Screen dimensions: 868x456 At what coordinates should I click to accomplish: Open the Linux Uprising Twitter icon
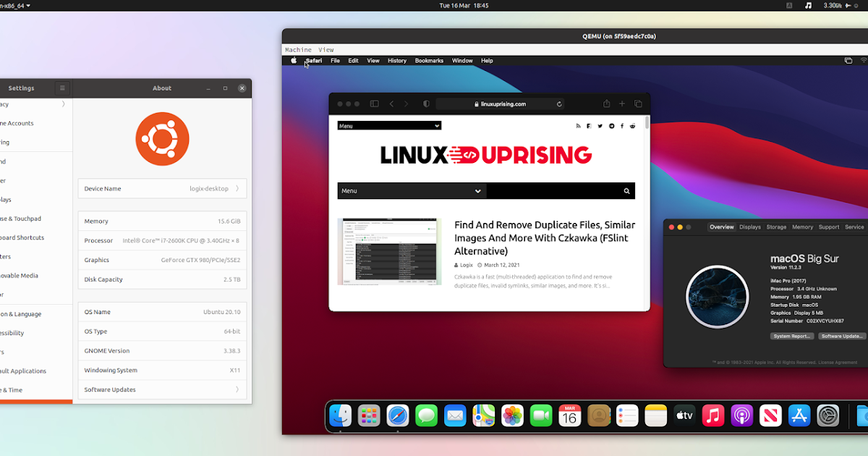point(600,126)
